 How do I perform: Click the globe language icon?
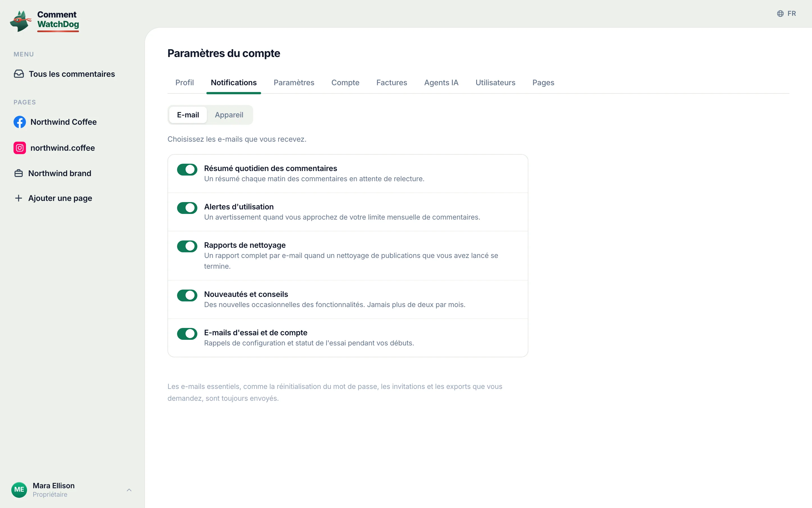pyautogui.click(x=780, y=14)
